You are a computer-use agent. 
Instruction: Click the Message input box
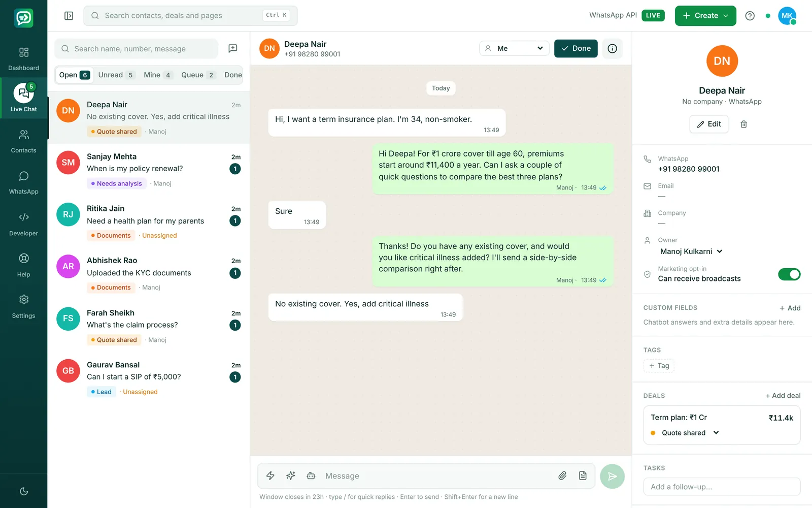[436, 476]
